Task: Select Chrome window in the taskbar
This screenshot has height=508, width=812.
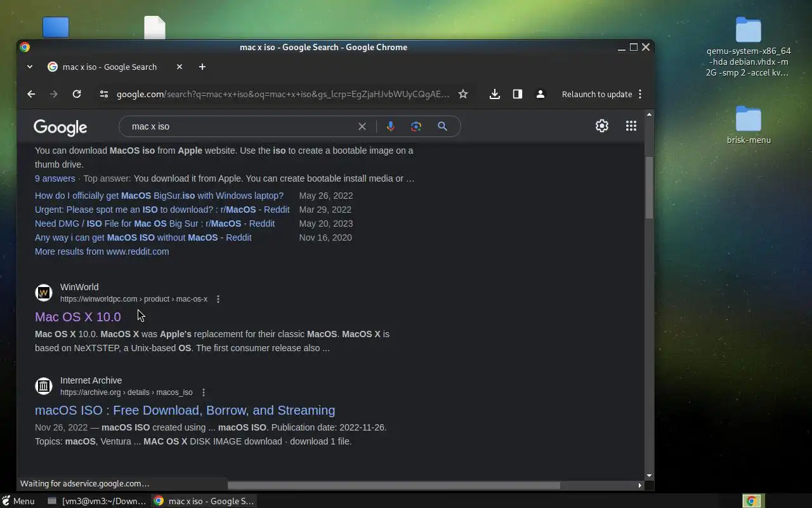Action: coord(204,501)
